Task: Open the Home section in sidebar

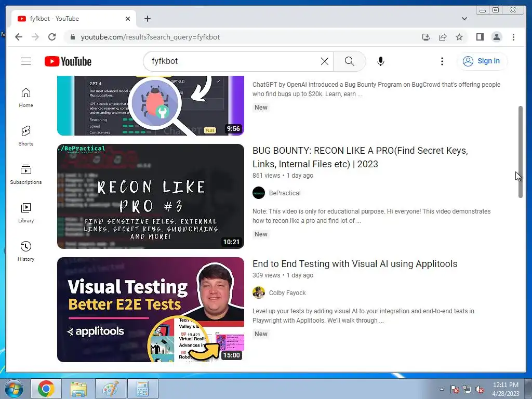Action: pos(26,98)
